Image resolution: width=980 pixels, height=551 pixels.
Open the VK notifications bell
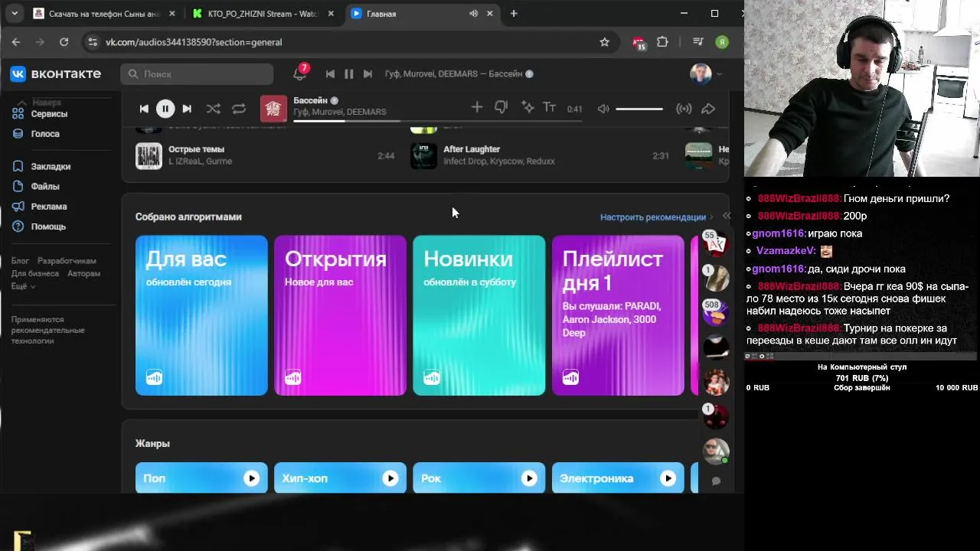coord(299,73)
